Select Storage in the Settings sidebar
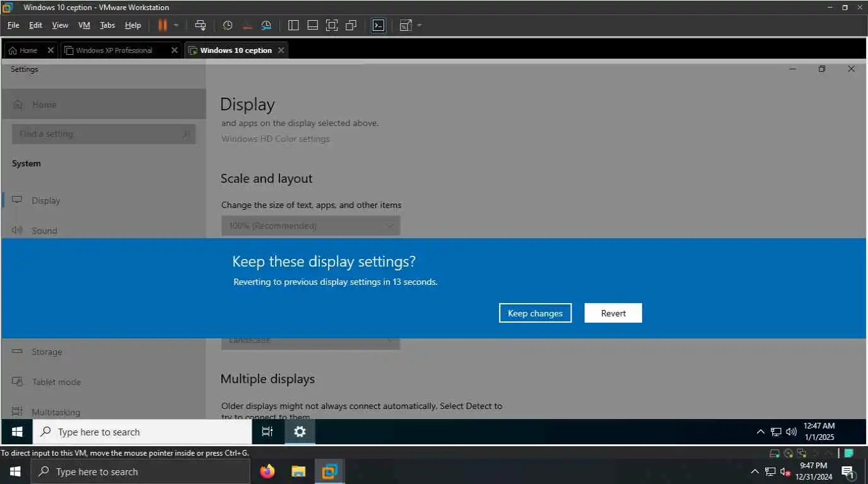868x484 pixels. pos(103,352)
